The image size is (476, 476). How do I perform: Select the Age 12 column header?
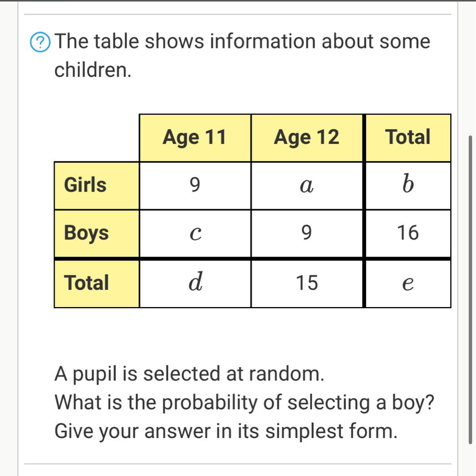tap(306, 137)
